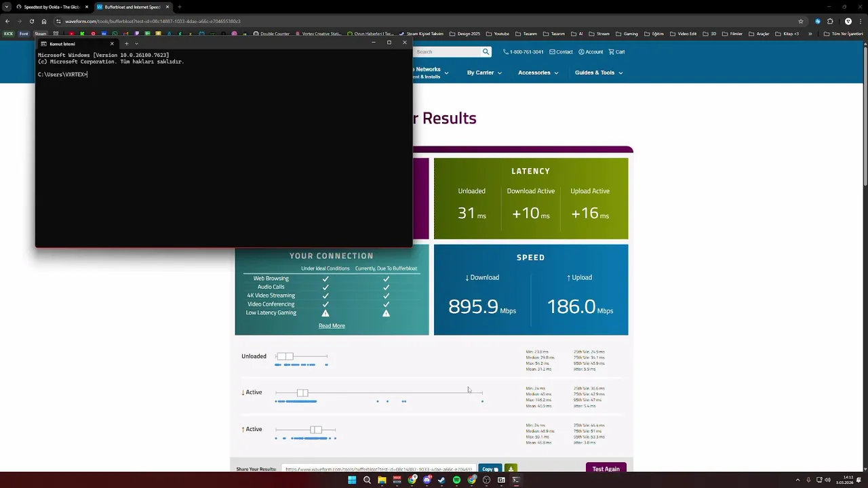Open File Explorer from the taskbar
This screenshot has height=488, width=868.
382,480
